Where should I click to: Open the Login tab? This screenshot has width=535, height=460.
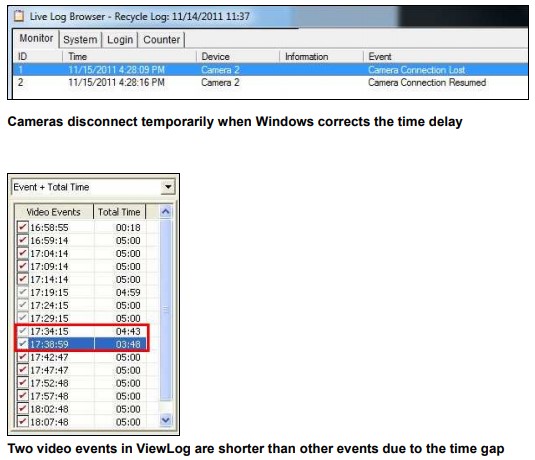coord(120,40)
